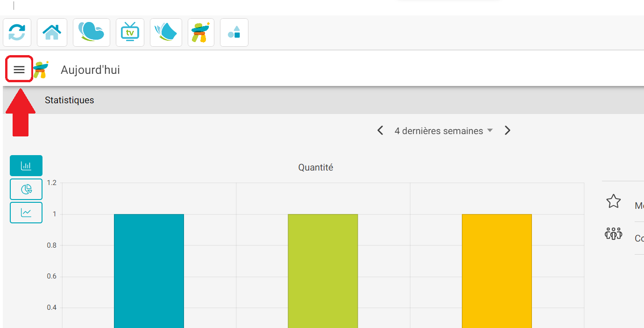Switch to pie chart view

click(x=26, y=189)
